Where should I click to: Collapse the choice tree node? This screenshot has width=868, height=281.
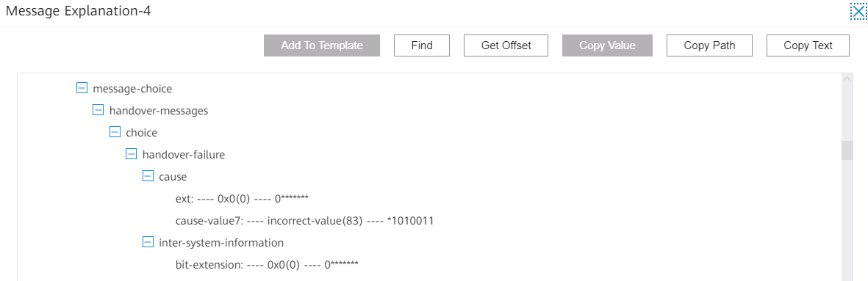115,132
